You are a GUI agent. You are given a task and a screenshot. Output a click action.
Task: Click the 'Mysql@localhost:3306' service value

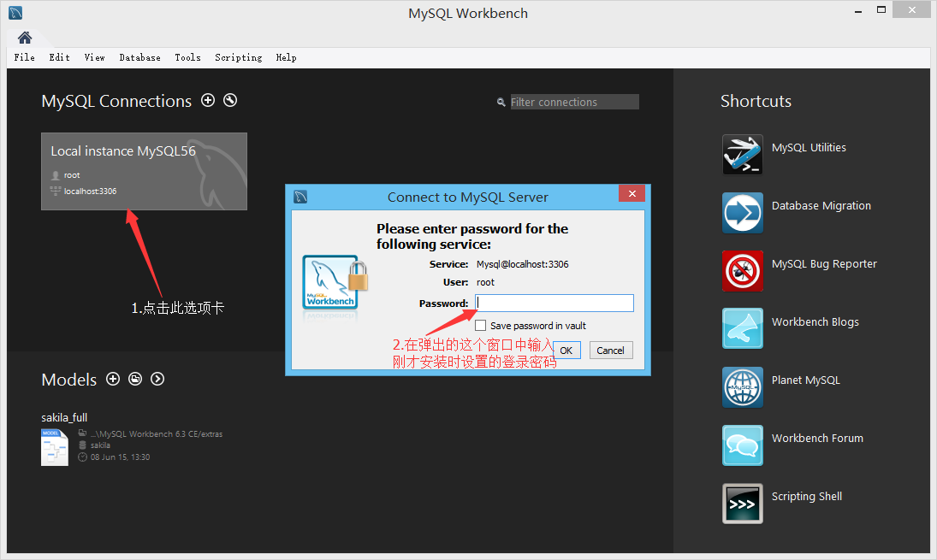522,264
